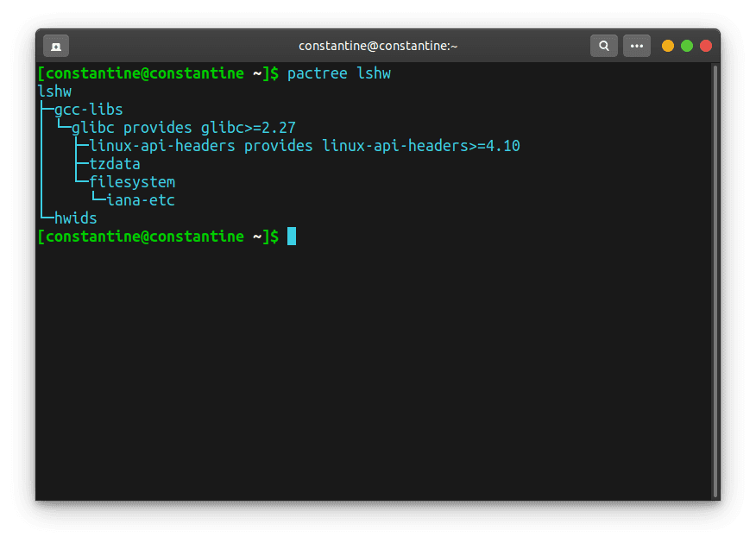Viewport: 756px width, 543px height.
Task: Click the hwids dependency entry
Action: pyautogui.click(x=75, y=218)
